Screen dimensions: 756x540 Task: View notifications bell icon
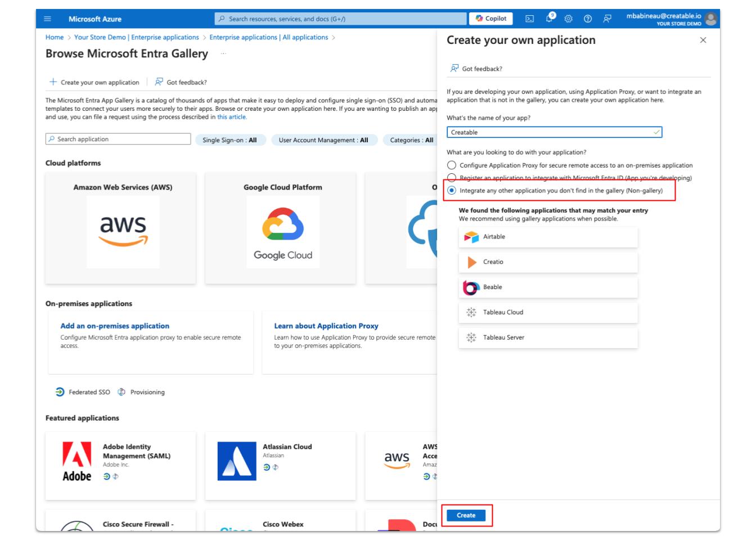(x=549, y=18)
